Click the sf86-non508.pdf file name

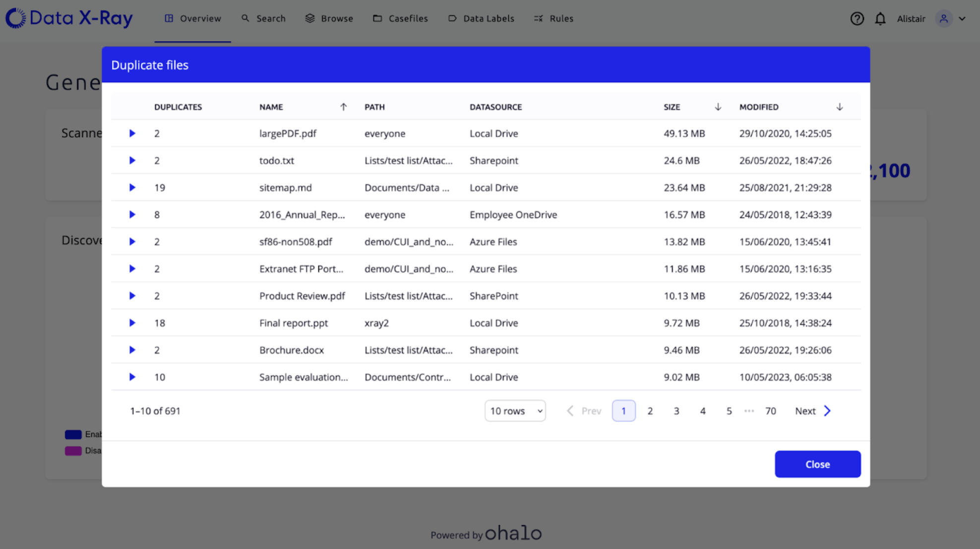[296, 242]
